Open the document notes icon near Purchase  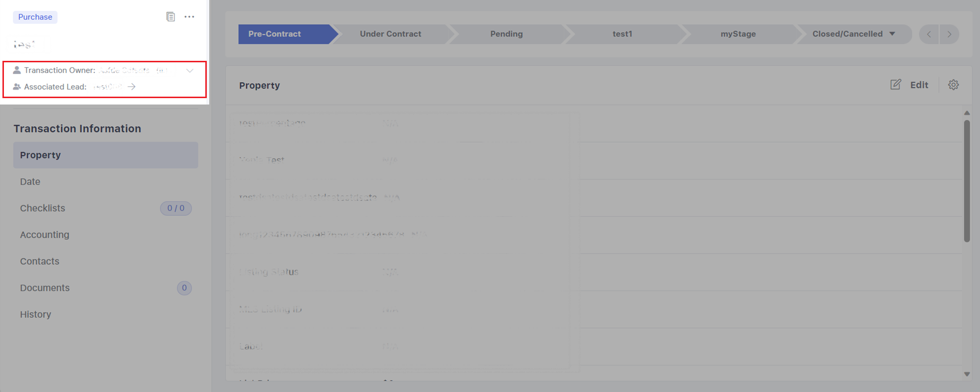171,17
